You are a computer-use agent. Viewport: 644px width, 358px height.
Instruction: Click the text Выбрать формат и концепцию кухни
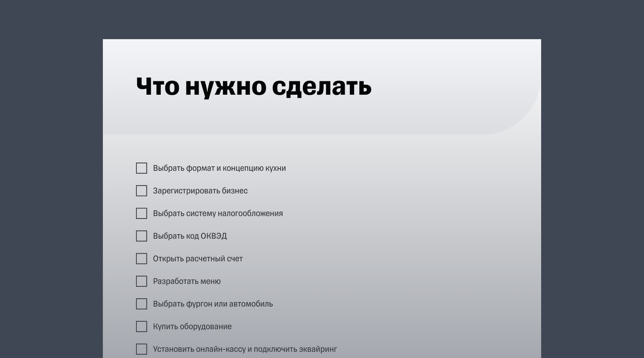coord(220,168)
